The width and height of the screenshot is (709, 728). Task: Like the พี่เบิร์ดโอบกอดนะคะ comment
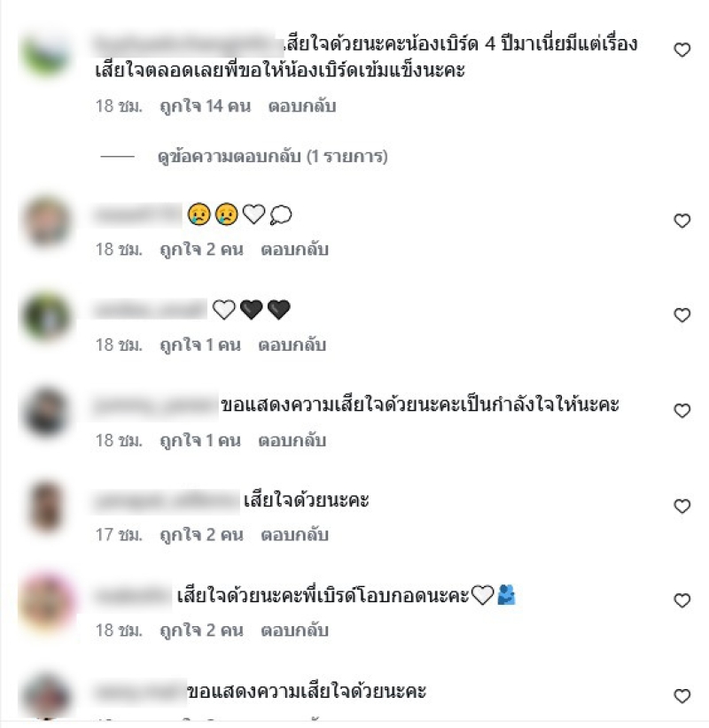point(682,600)
